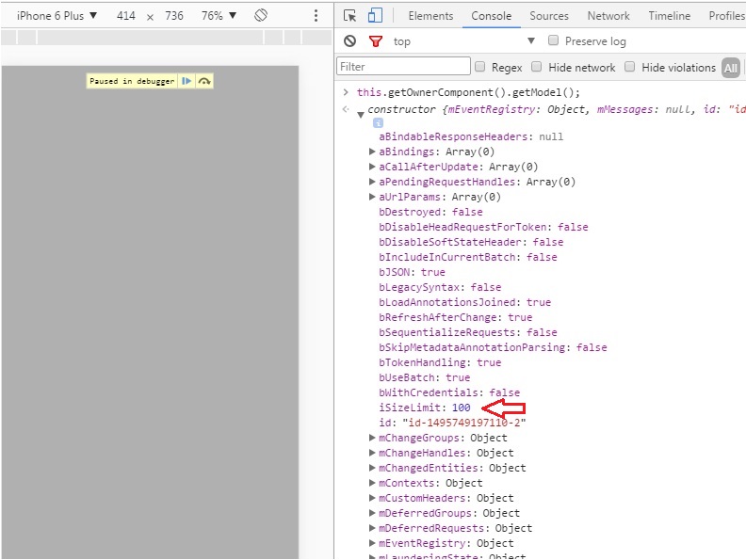
Task: Select bLoadAnnotationsJoined: true property
Action: pos(464,302)
